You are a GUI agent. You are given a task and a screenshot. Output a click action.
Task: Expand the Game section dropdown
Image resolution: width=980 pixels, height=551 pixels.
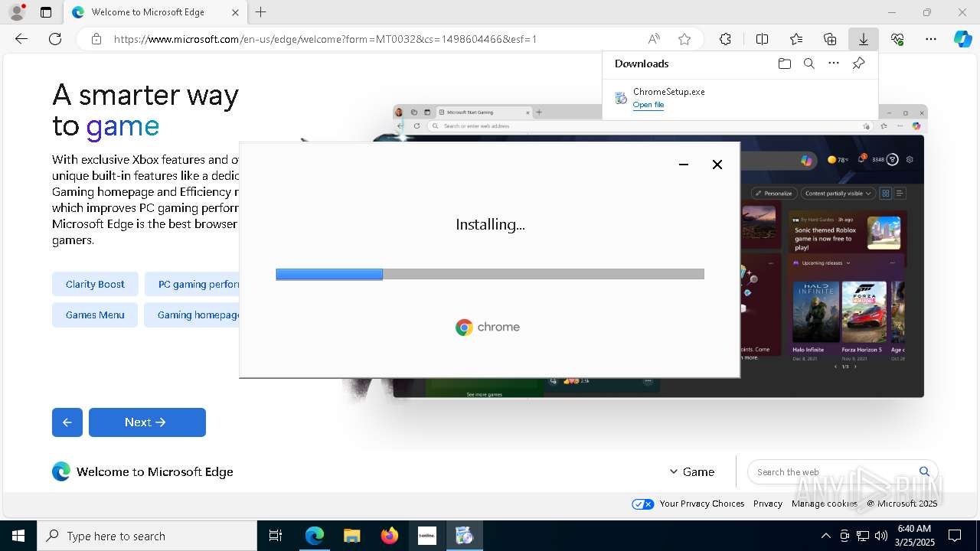(691, 472)
